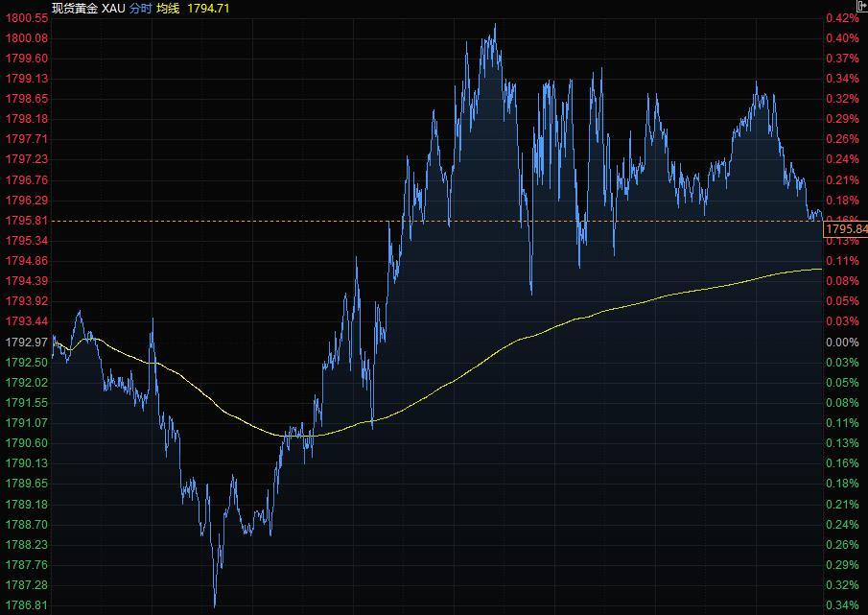
Task: Click the 均线 average line legend label
Action: coord(168,8)
